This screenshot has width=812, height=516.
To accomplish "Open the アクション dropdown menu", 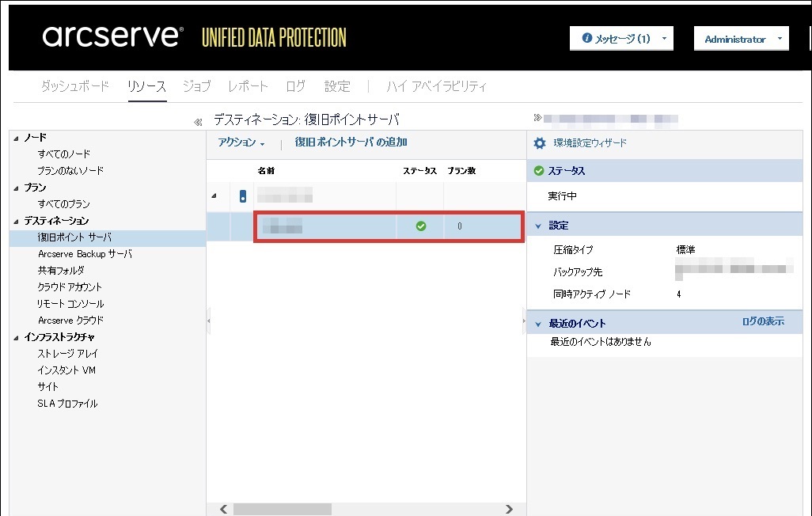I will pos(241,143).
